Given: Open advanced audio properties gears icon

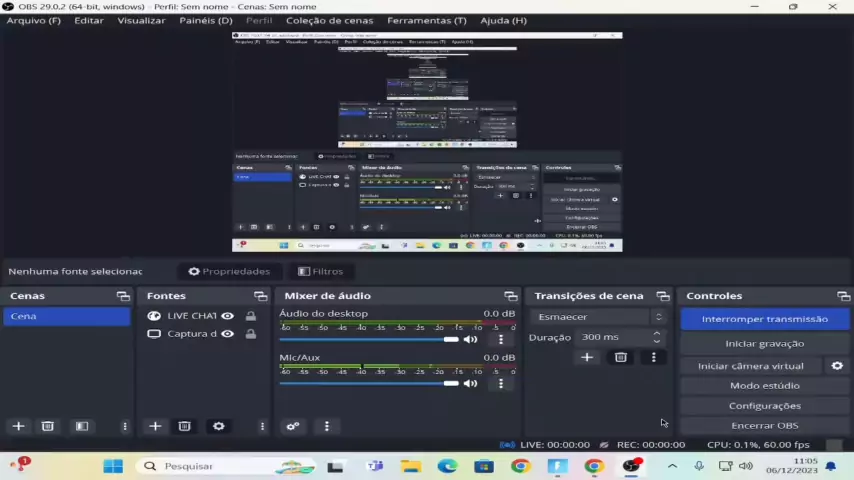Looking at the screenshot, I should 293,426.
